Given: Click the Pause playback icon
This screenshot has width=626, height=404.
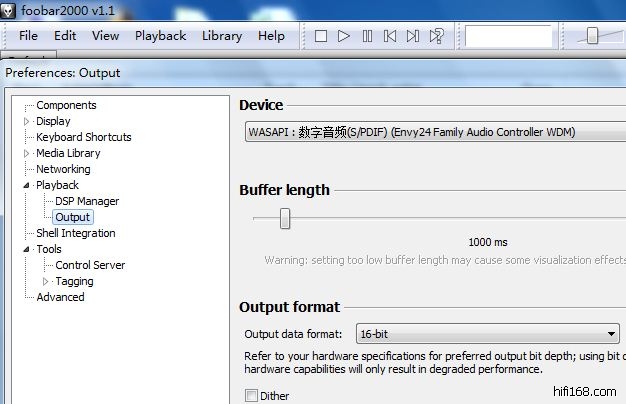Looking at the screenshot, I should point(367,36).
